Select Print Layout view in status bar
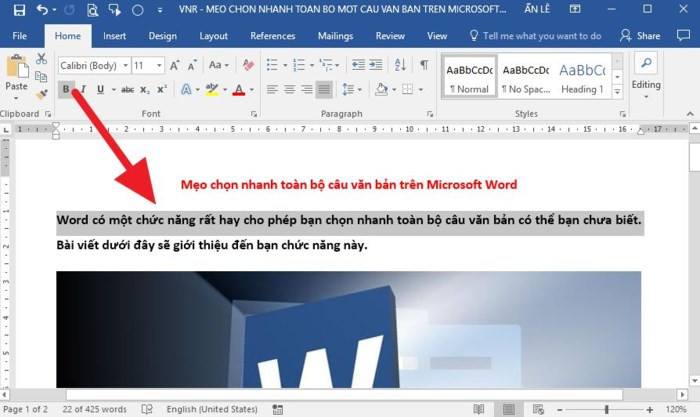 click(508, 409)
